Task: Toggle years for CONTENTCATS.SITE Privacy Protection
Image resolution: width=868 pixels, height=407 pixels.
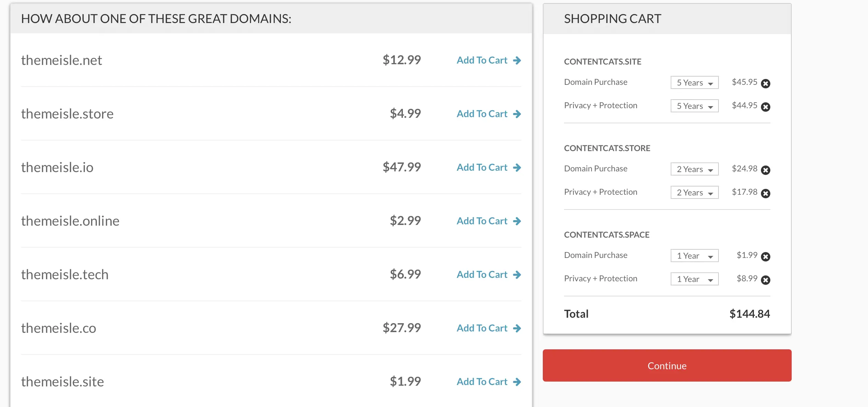Action: [694, 105]
